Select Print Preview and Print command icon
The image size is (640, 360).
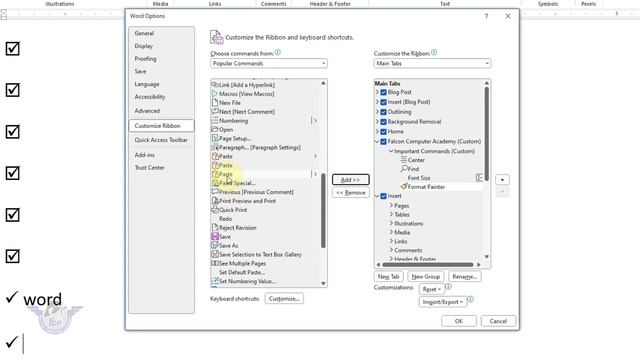tap(215, 201)
